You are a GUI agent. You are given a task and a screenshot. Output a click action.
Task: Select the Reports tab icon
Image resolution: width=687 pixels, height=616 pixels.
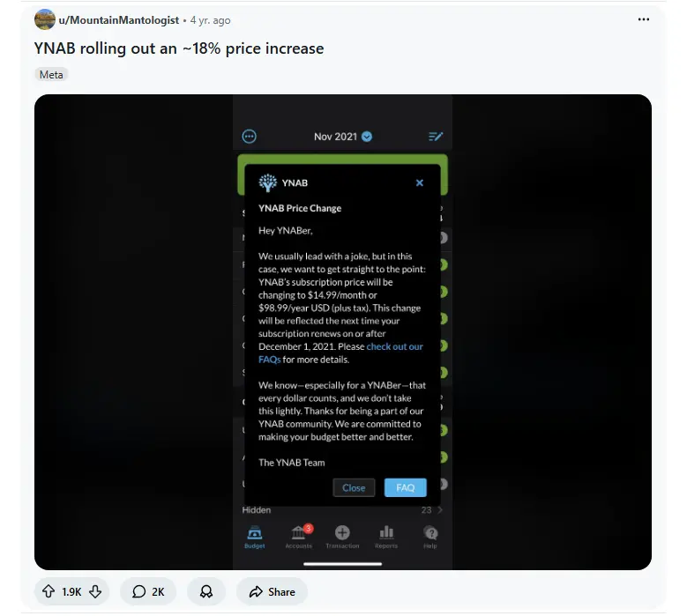pyautogui.click(x=386, y=537)
